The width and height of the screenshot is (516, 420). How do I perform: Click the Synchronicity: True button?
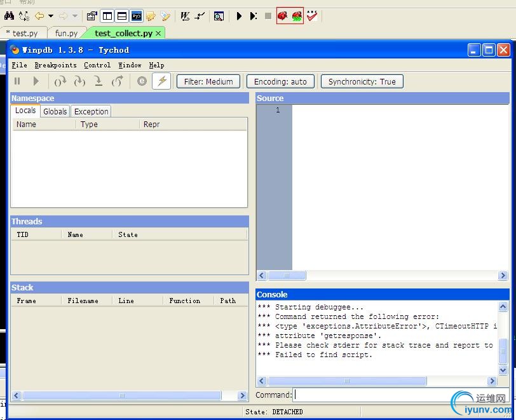[362, 81]
